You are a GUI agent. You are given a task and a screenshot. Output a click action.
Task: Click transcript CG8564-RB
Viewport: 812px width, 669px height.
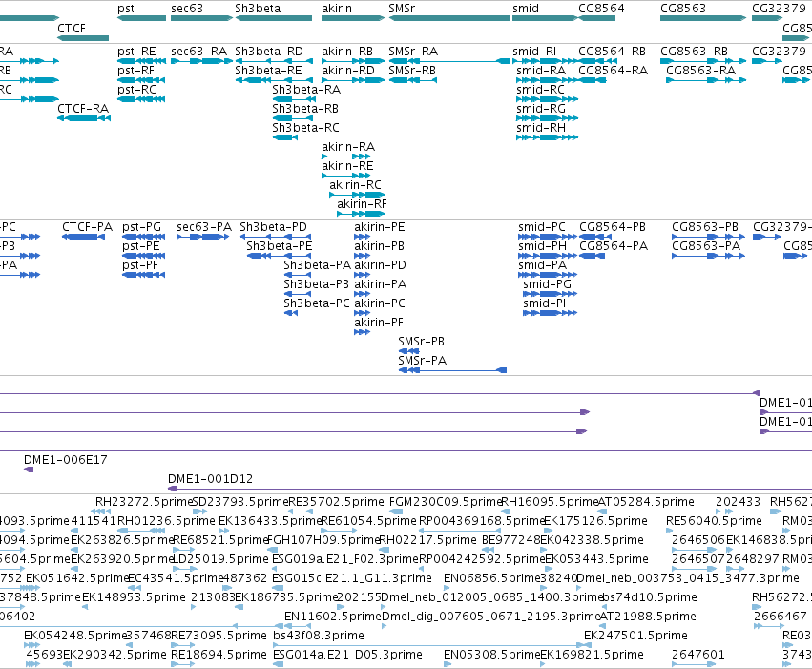pos(613,52)
